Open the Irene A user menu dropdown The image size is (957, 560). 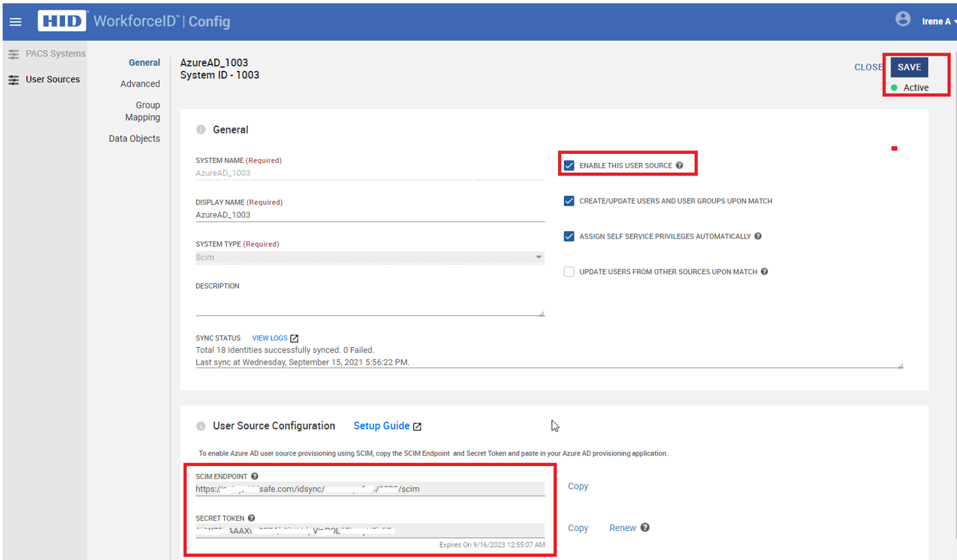coord(939,22)
